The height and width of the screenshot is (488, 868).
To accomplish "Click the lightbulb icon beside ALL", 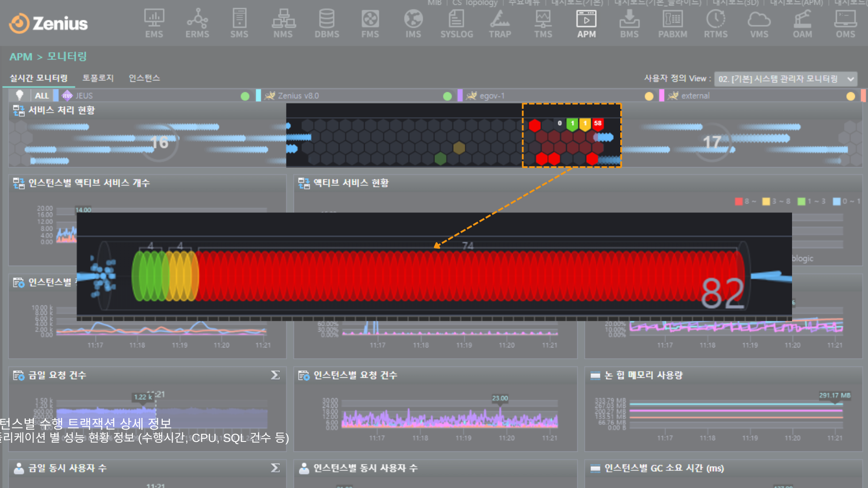I will pyautogui.click(x=19, y=95).
